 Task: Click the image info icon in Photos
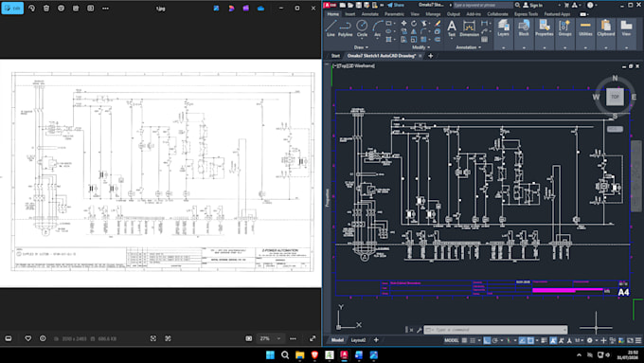coord(43,338)
